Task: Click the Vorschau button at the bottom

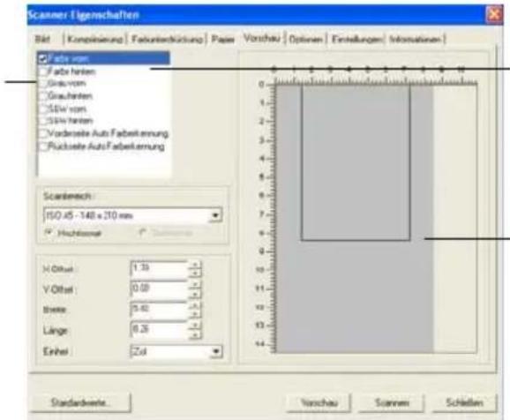Action: coord(319,403)
